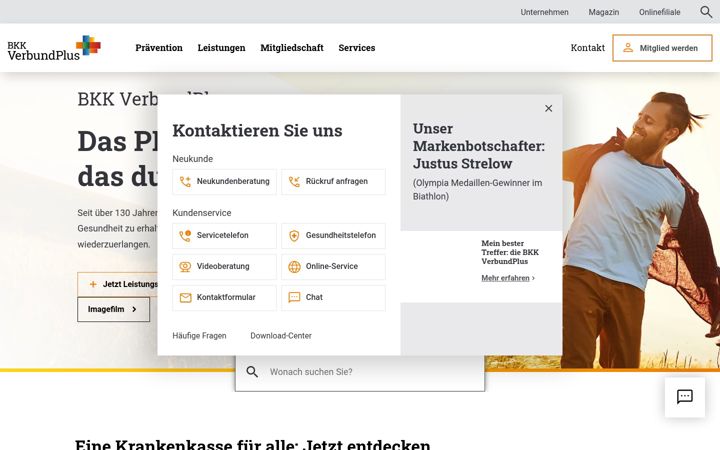Click Jetzt Leistungen button text
This screenshot has height=450, width=720.
[x=130, y=284]
